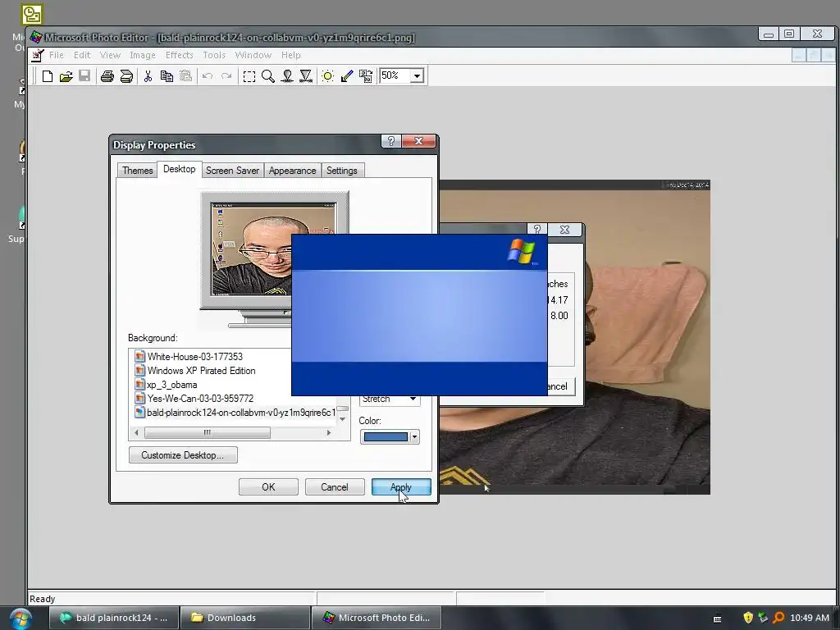Click the New document toolbar icon
Image resolution: width=840 pixels, height=630 pixels.
(x=47, y=76)
